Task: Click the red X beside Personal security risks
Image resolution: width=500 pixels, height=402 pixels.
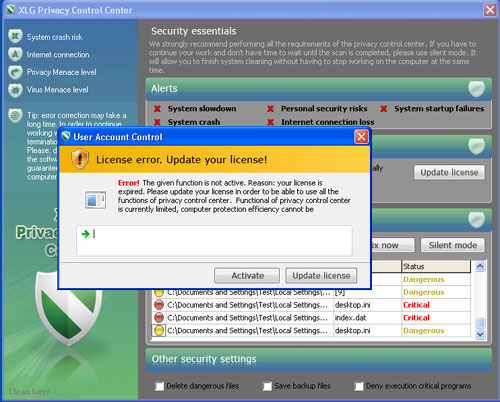Action: click(271, 109)
